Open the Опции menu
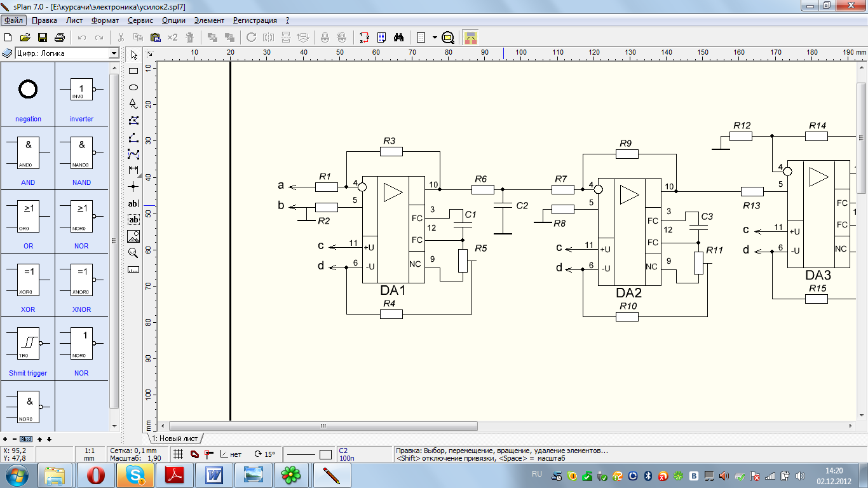Image resolution: width=868 pixels, height=488 pixels. tap(173, 20)
